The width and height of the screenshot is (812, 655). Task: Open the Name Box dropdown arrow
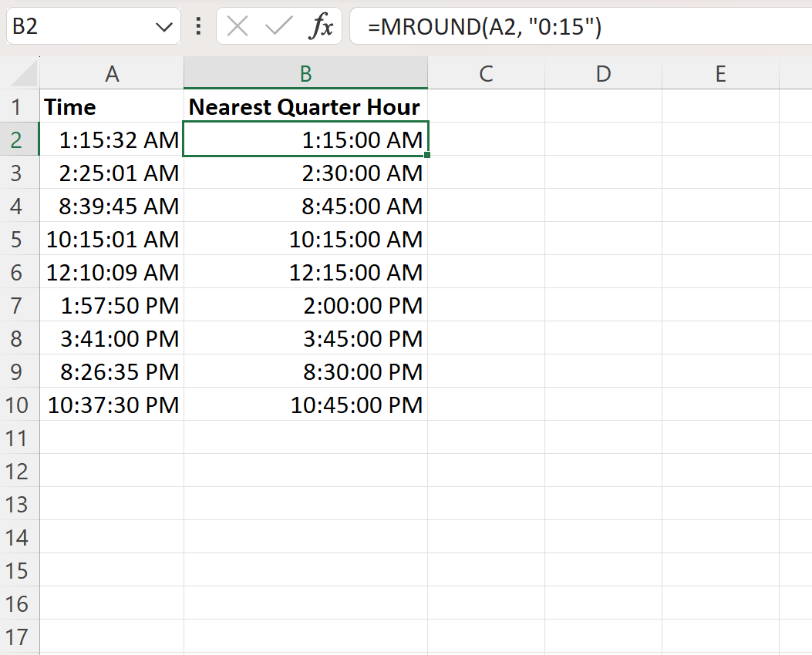[x=163, y=25]
